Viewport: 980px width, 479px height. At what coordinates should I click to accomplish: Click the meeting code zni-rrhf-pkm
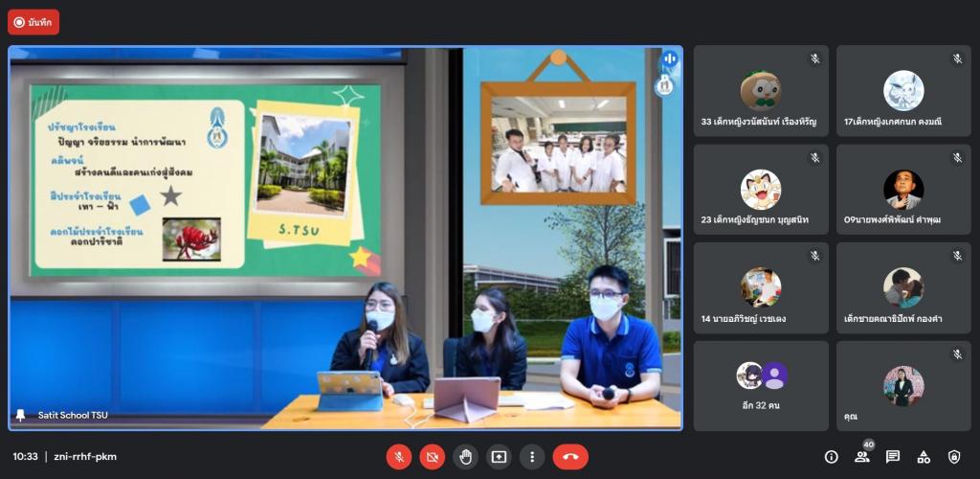tap(85, 457)
